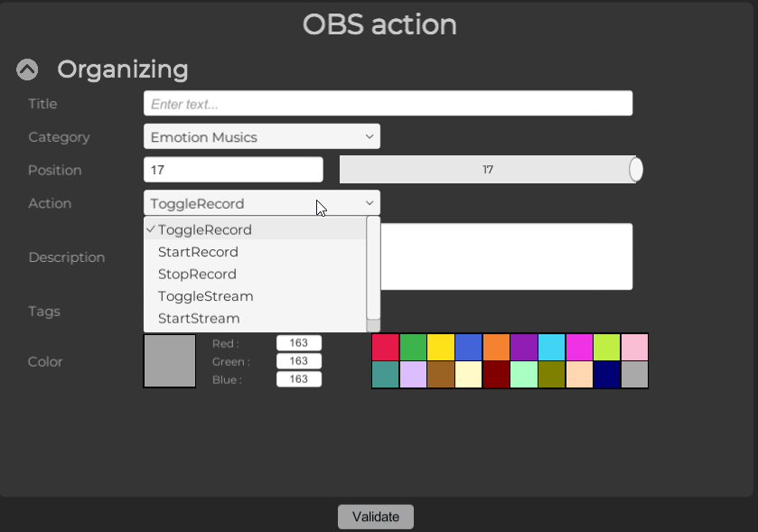758x532 pixels.
Task: Pick the dark red maroon swatch
Action: [x=496, y=375]
